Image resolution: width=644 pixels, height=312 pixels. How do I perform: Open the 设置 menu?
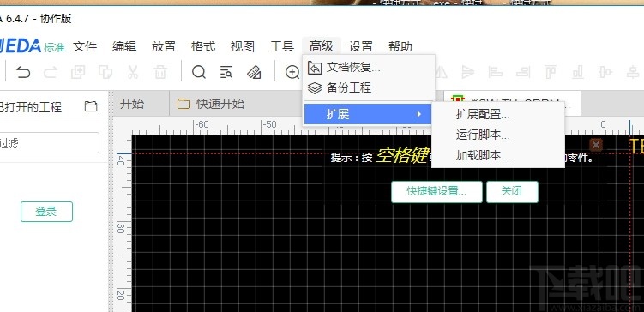click(x=361, y=46)
